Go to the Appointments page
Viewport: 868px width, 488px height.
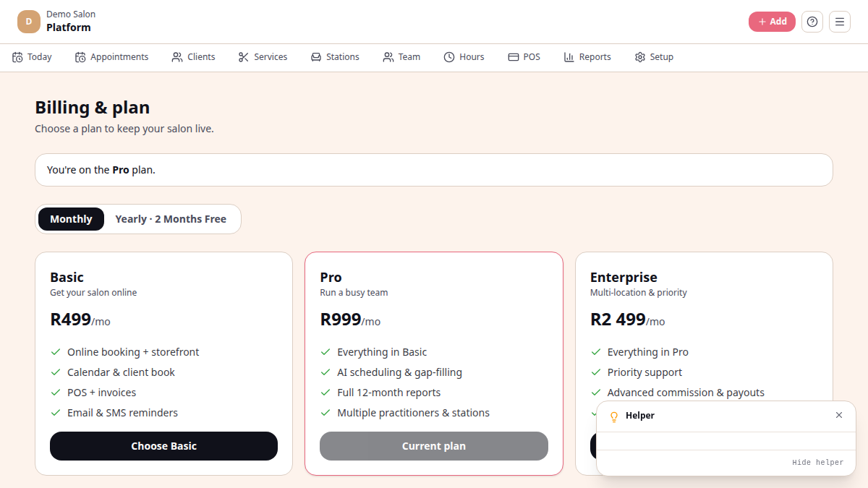pyautogui.click(x=111, y=57)
